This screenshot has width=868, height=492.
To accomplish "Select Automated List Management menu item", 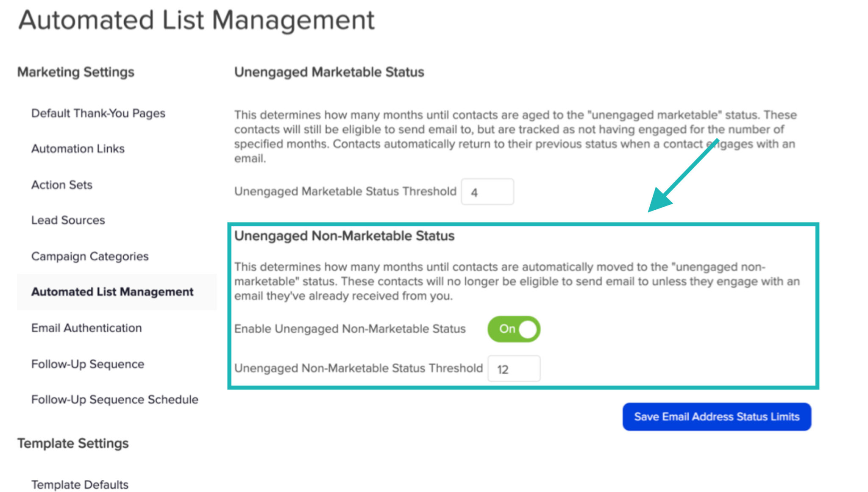I will tap(112, 292).
